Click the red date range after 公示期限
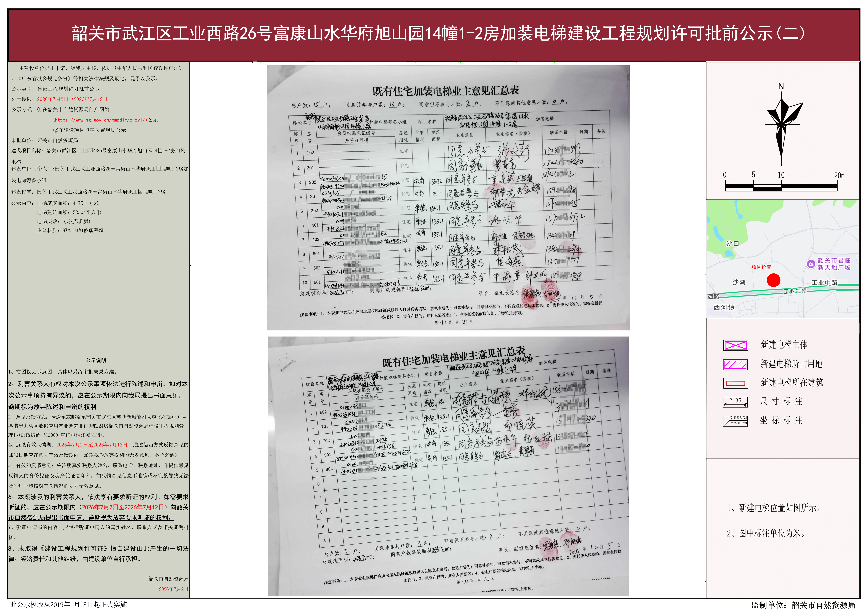This screenshot has width=868, height=614. coord(72,99)
